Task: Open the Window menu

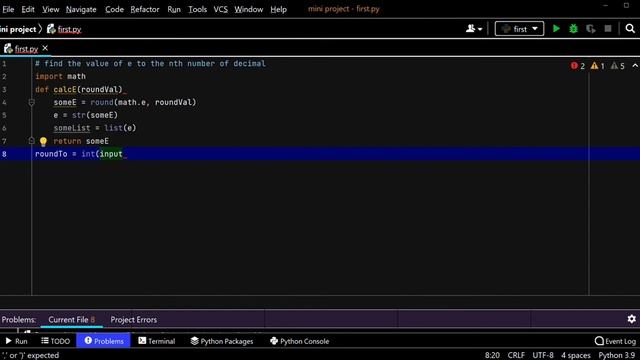Action: tap(249, 9)
